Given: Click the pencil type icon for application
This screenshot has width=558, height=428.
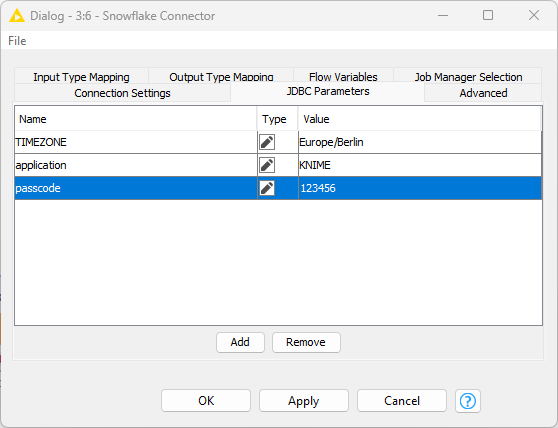Looking at the screenshot, I should (267, 165).
